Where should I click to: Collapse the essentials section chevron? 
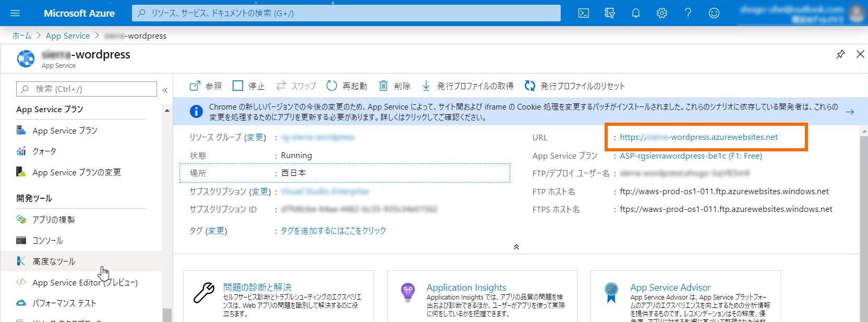click(x=516, y=247)
